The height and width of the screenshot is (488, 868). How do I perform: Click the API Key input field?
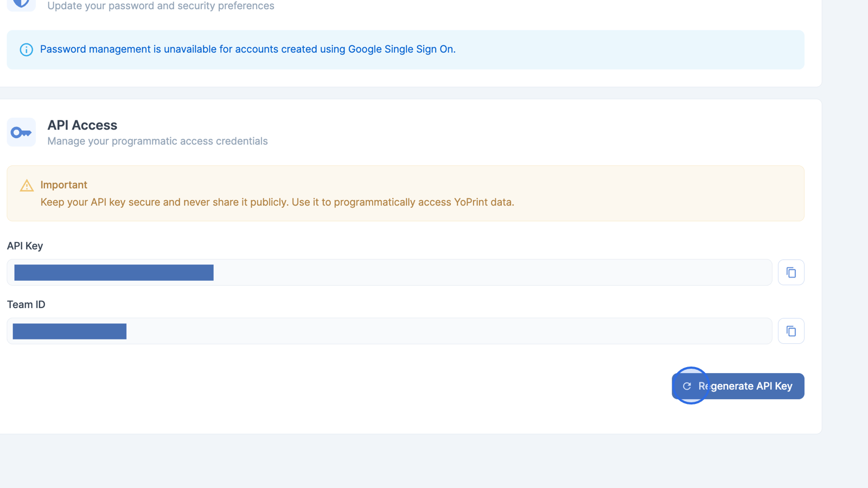[389, 272]
